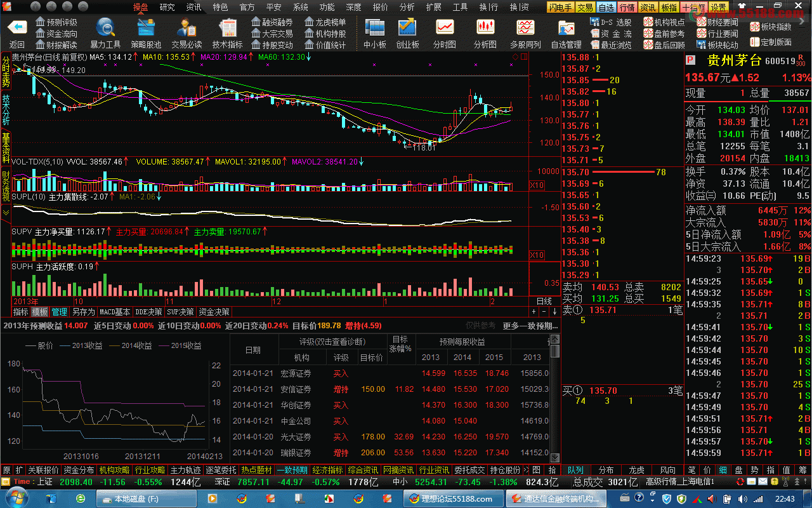The width and height of the screenshot is (812, 508).
Task: Open the 研究 menu
Action: [167, 8]
